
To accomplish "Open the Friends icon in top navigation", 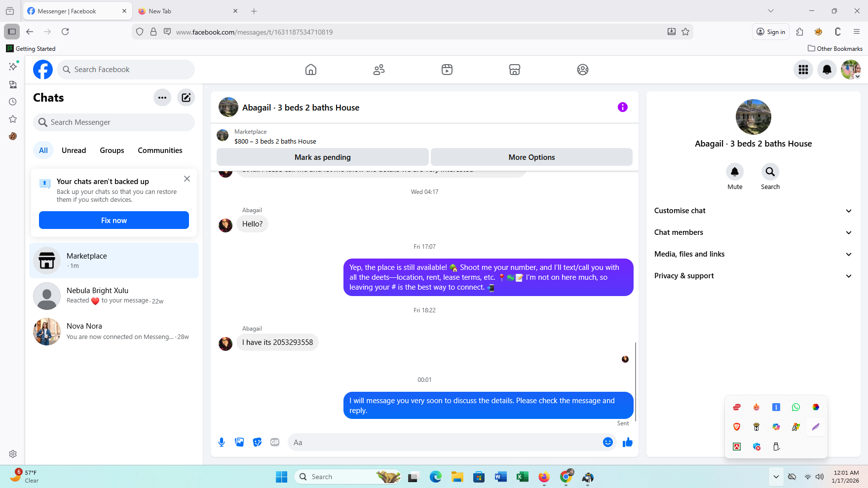I will (379, 70).
